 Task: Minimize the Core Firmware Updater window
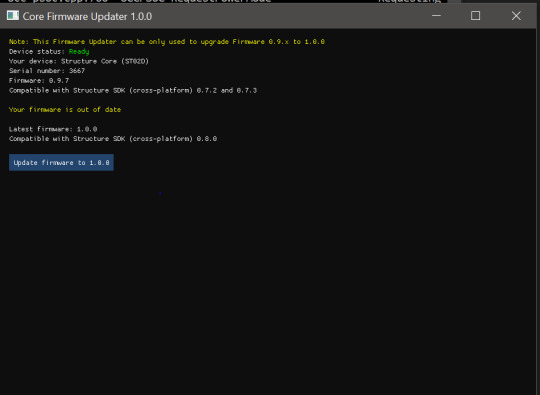[436, 16]
